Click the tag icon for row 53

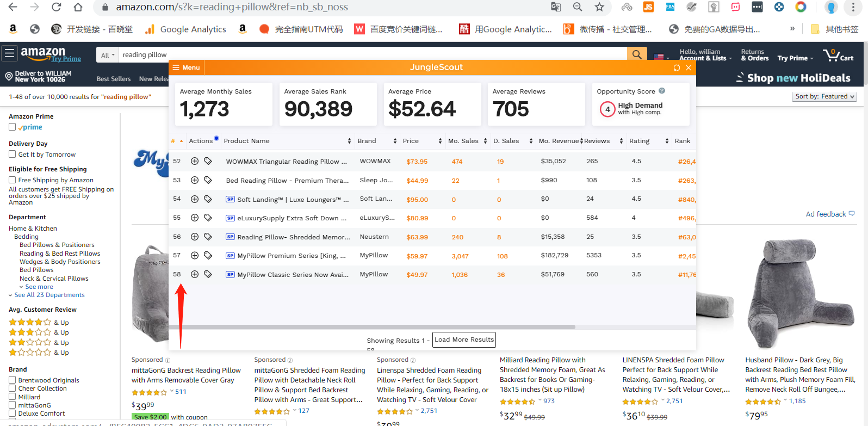[x=208, y=180]
